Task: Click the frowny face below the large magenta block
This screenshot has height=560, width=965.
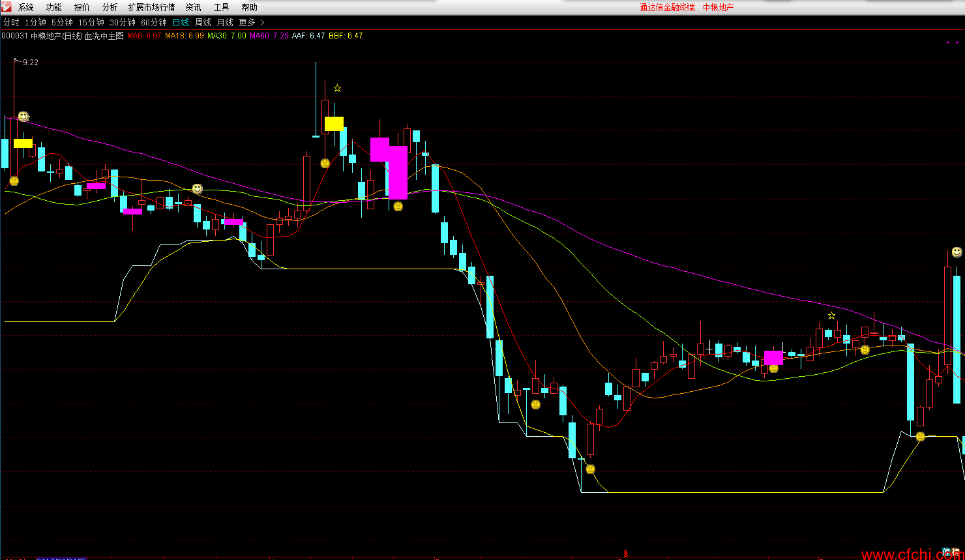Action: [x=398, y=206]
